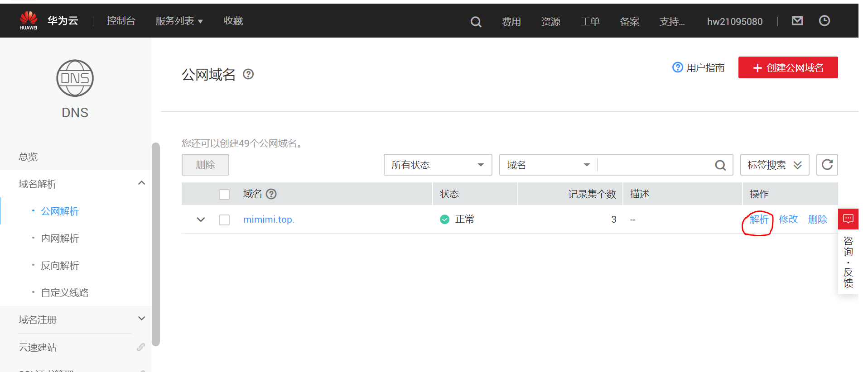Click the clock history icon
This screenshot has width=868, height=372.
click(x=825, y=20)
